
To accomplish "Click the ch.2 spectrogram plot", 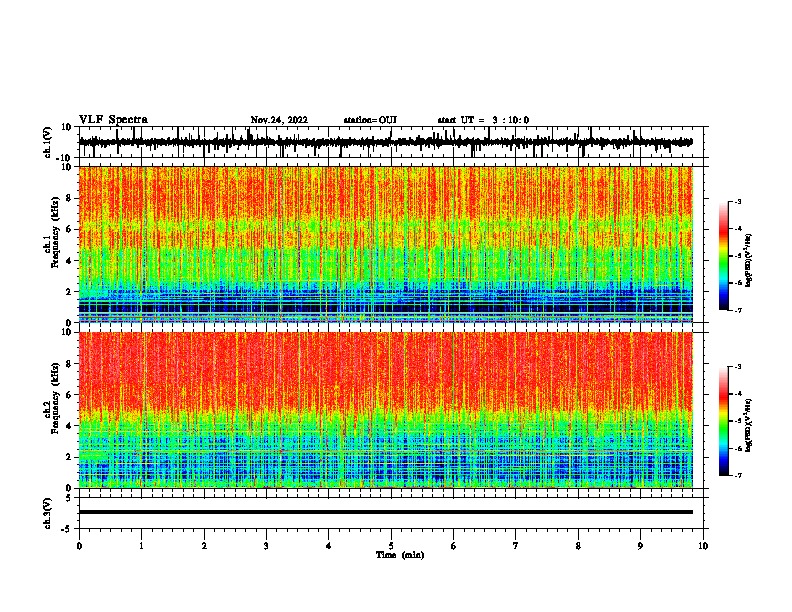I will 385,410.
